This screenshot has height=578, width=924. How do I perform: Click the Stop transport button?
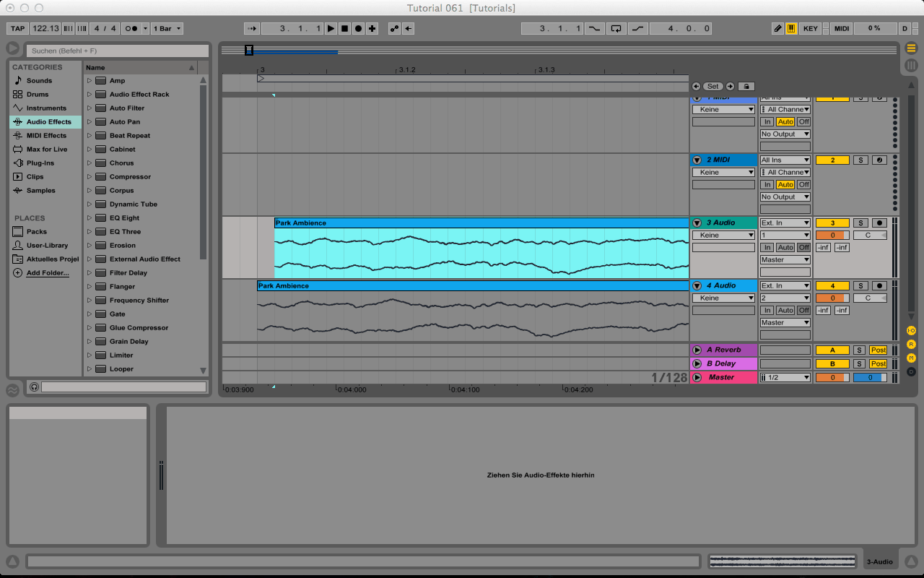click(x=344, y=29)
